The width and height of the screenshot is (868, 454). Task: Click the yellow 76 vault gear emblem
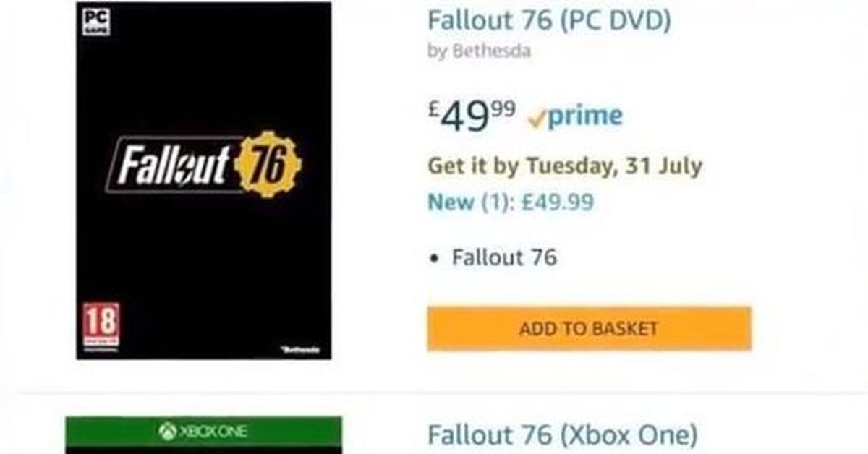[268, 164]
